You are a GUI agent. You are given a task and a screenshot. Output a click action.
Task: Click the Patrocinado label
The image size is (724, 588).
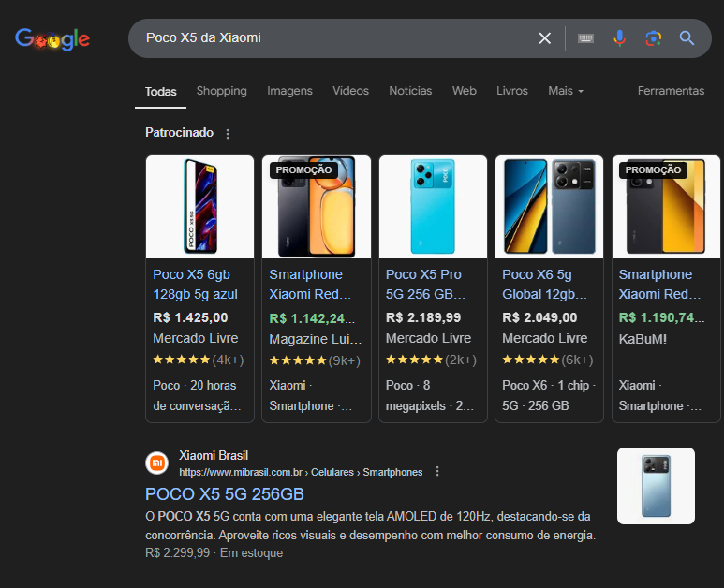[x=179, y=132]
